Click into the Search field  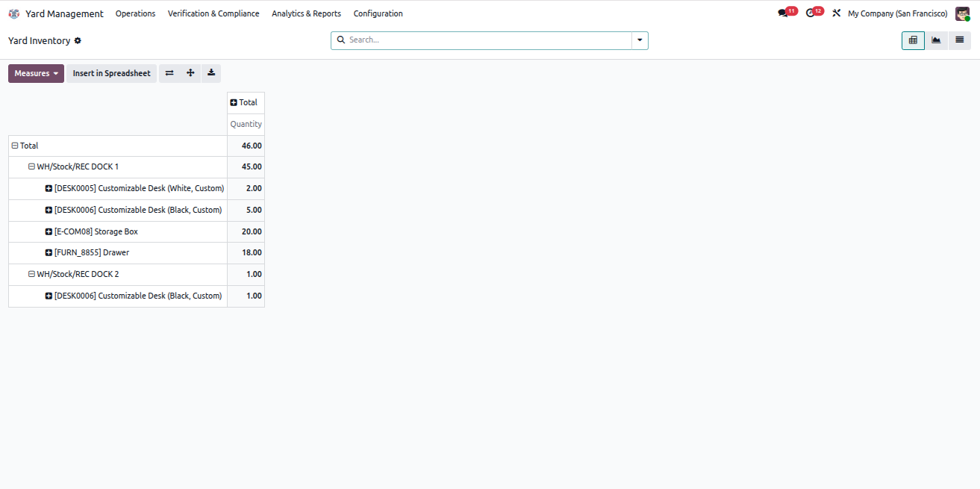tap(489, 40)
